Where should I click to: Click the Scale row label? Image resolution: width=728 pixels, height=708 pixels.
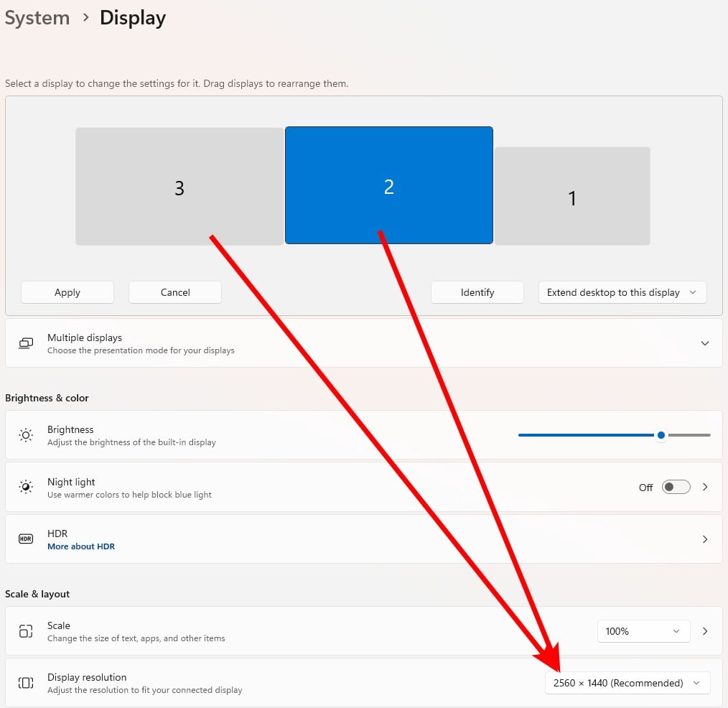pos(58,625)
